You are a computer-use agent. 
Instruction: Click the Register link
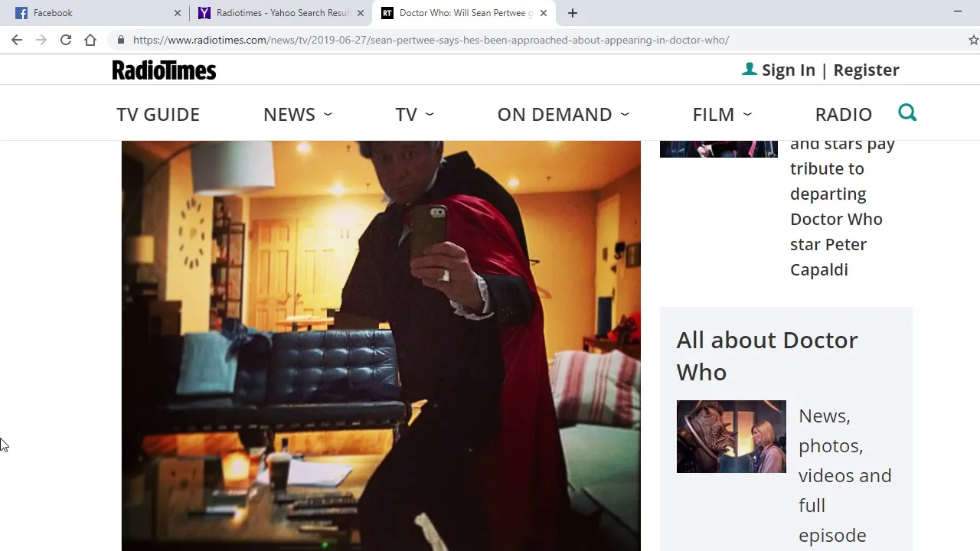tap(866, 70)
